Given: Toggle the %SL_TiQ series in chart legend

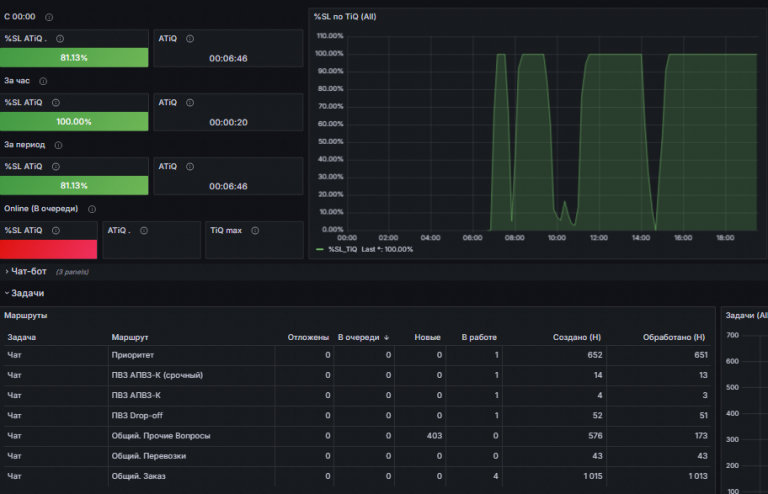Looking at the screenshot, I should click(x=342, y=250).
